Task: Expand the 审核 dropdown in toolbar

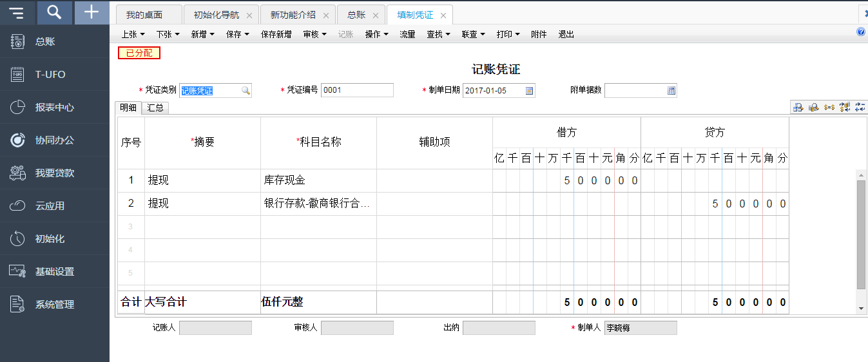Action: click(x=314, y=35)
